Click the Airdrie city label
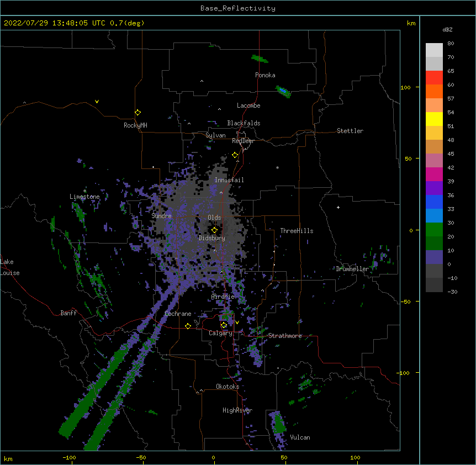Screen dimensions: 476x465 (x=223, y=297)
